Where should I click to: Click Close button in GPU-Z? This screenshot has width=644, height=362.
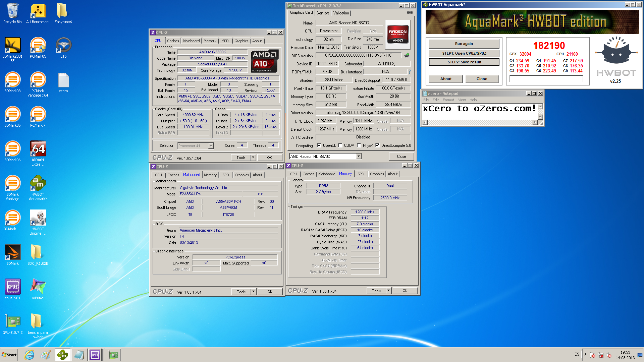tap(401, 157)
